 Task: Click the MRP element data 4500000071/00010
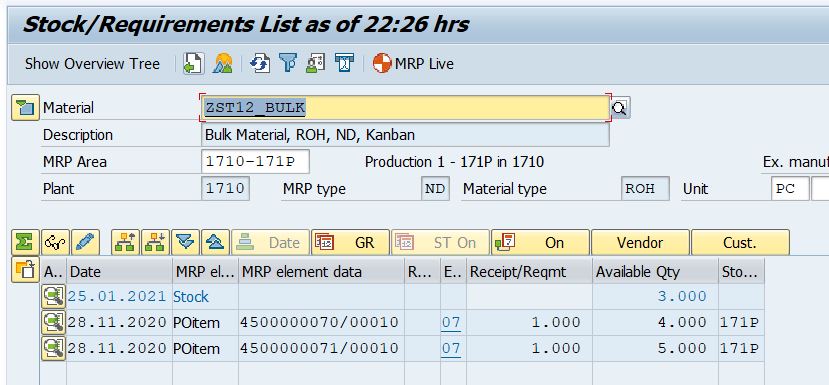tap(319, 348)
